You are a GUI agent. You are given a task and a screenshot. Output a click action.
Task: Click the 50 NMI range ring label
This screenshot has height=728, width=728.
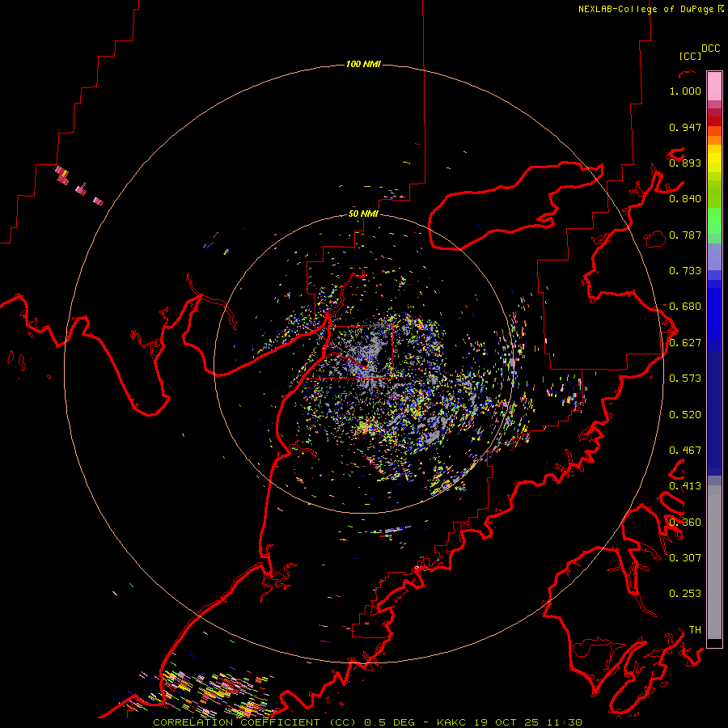pos(363,214)
